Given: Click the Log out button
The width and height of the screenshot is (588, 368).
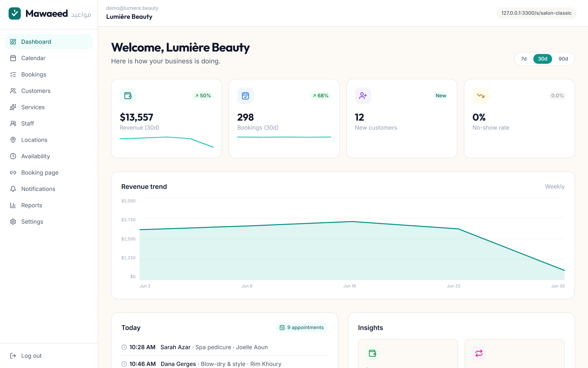Looking at the screenshot, I should click(49, 356).
